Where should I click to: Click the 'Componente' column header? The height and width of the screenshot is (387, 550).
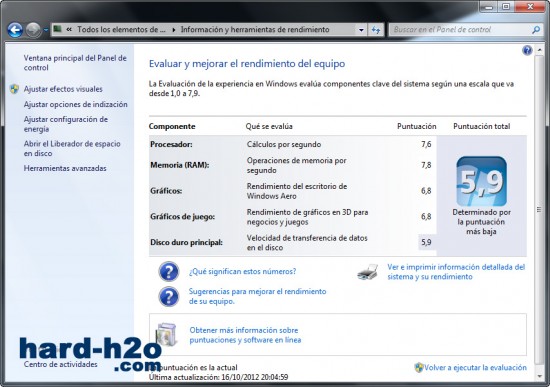click(x=172, y=126)
